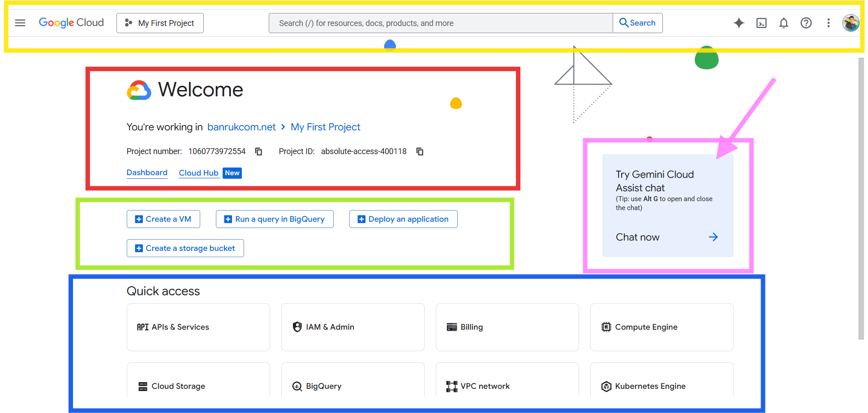Image resolution: width=868 pixels, height=413 pixels.
Task: Open the My First Project breadcrumb link
Action: click(x=326, y=127)
